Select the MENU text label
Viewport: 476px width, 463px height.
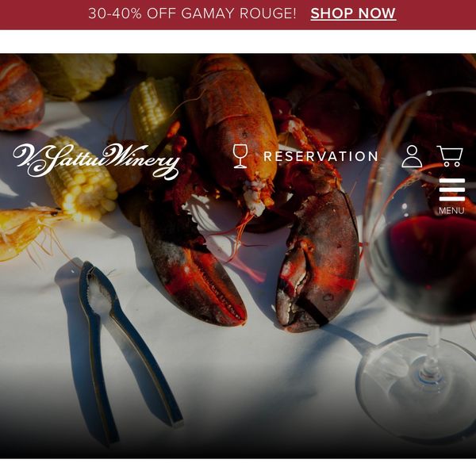point(451,210)
